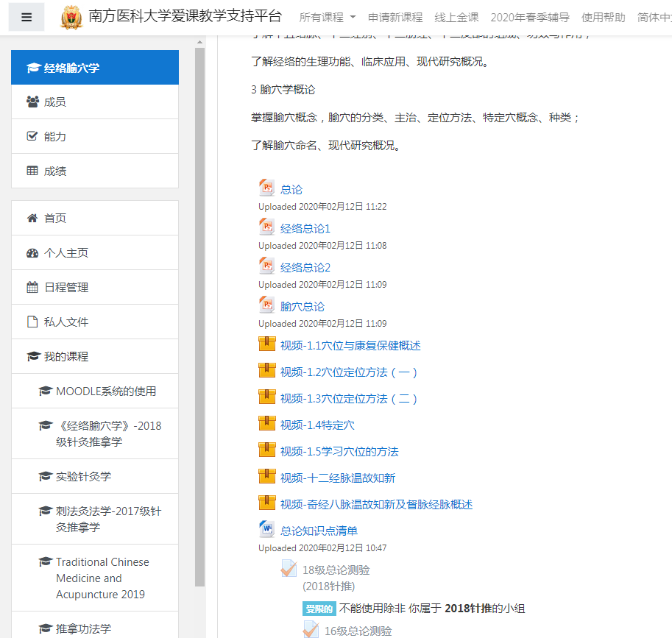The width and height of the screenshot is (672, 638).
Task: Click the PowerPoint icon beside 总论
Action: tap(266, 188)
